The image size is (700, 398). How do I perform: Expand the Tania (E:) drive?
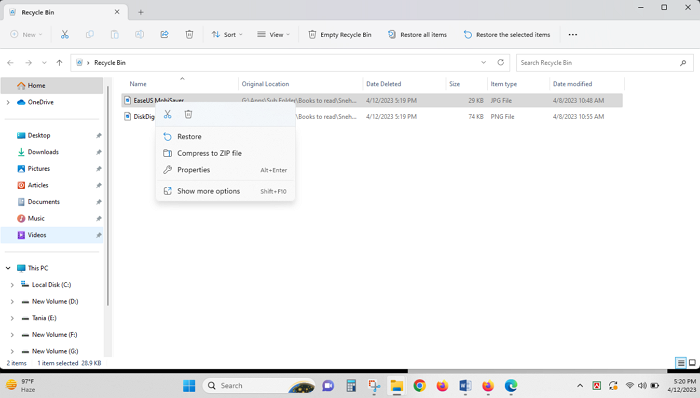pos(12,318)
